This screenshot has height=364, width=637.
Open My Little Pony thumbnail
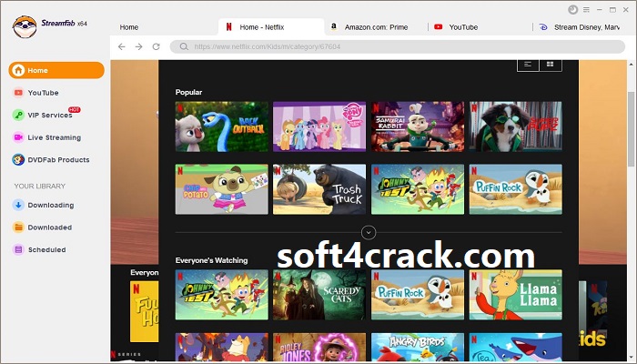319,126
